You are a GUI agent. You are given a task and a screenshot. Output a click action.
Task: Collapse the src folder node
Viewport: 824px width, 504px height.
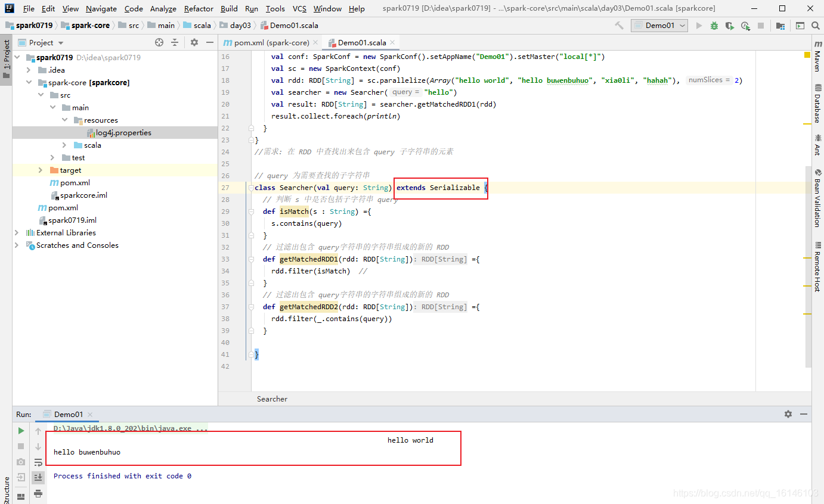point(41,95)
